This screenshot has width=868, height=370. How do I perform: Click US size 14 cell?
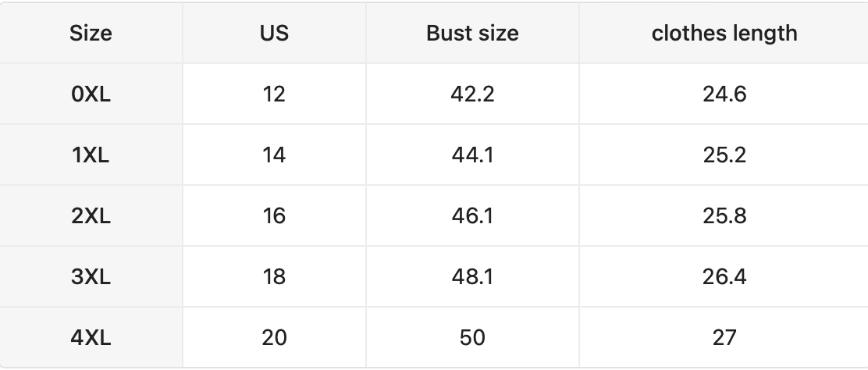click(x=274, y=155)
